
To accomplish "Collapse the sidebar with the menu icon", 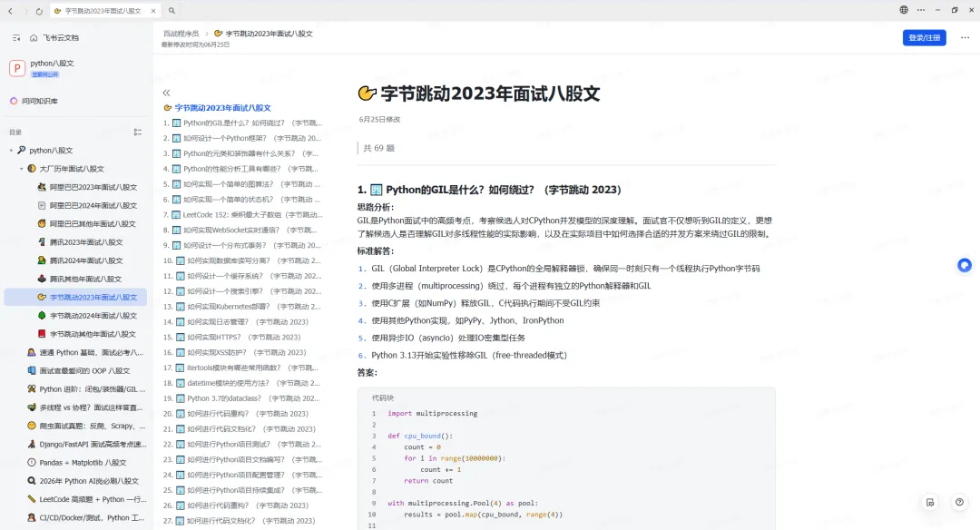I will click(x=16, y=37).
